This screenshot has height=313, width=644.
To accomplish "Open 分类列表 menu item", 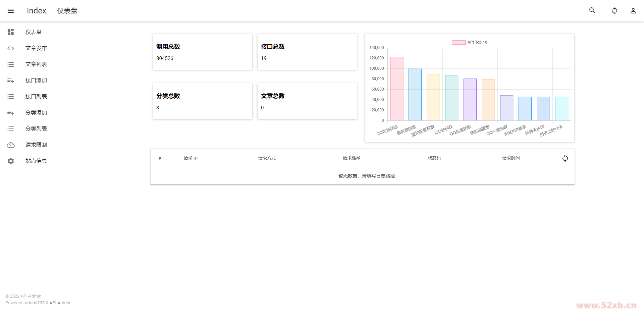I will [x=36, y=129].
